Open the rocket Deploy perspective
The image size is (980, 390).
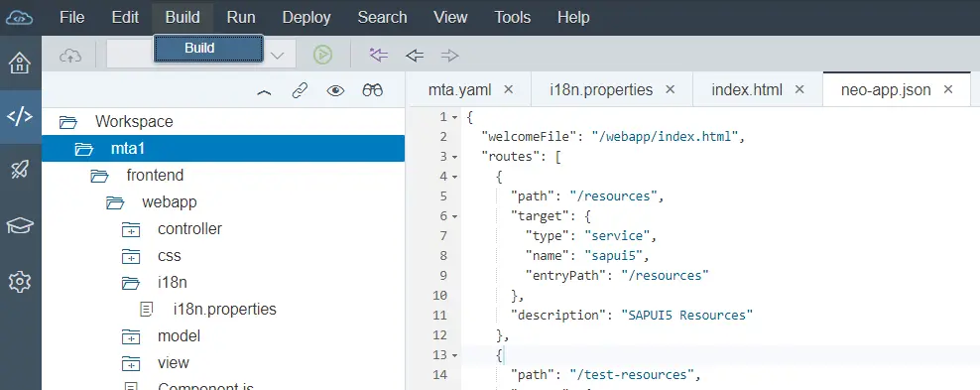click(x=20, y=170)
